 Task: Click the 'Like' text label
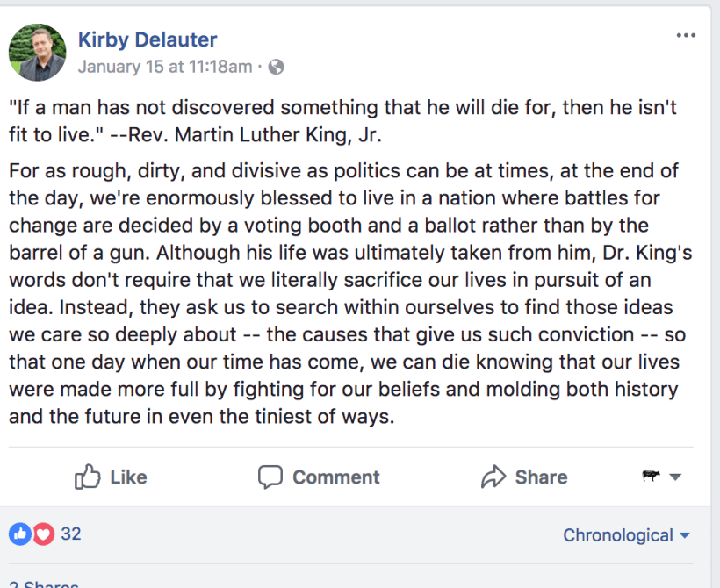[128, 477]
